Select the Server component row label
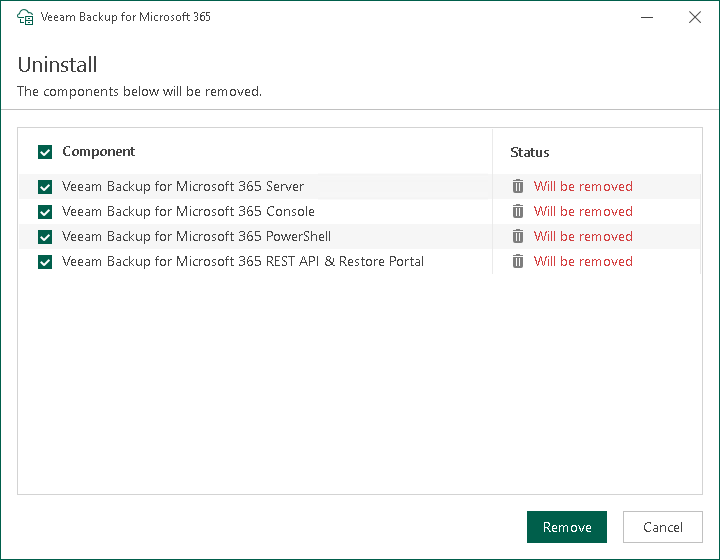 pos(183,186)
